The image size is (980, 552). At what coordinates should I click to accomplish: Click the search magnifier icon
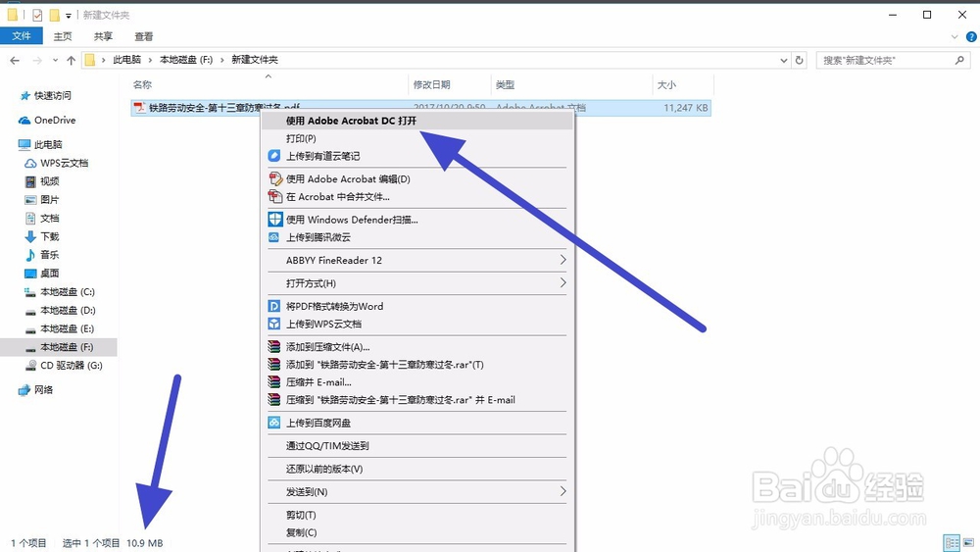(959, 60)
